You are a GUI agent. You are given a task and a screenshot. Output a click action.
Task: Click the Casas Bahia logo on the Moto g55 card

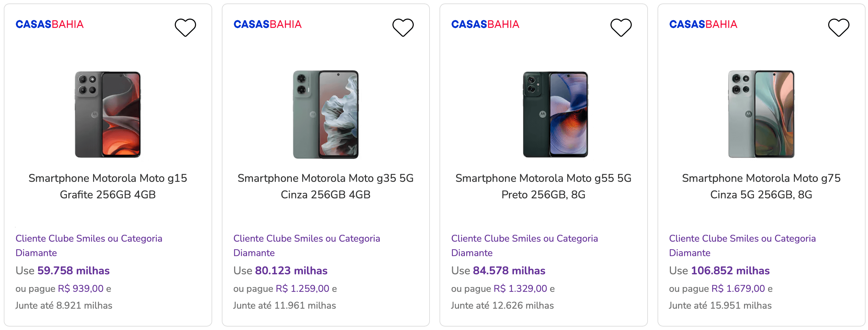[x=485, y=24]
